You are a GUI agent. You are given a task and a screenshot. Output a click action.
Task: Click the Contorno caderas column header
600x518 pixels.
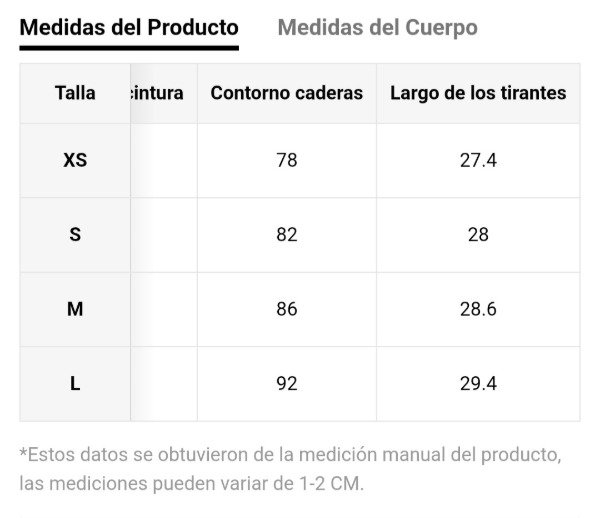(x=286, y=93)
